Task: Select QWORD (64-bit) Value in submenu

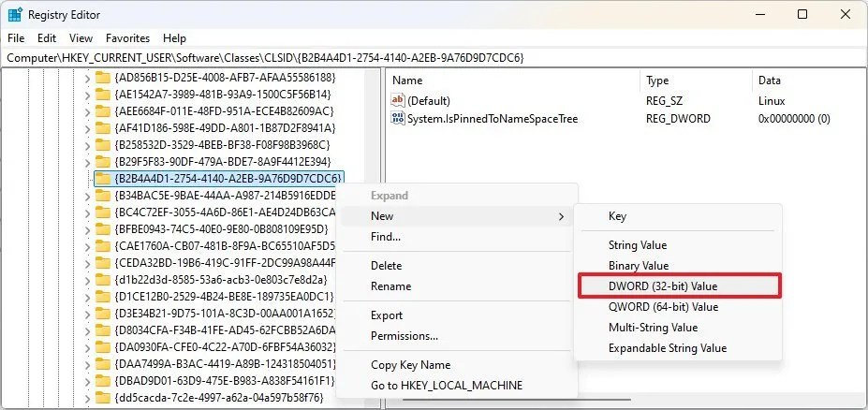Action: (679, 306)
